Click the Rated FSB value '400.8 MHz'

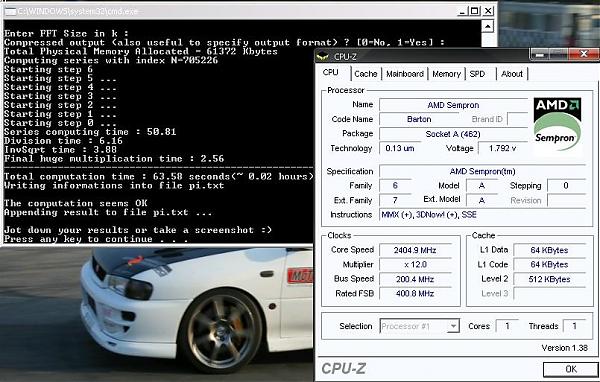pyautogui.click(x=415, y=294)
